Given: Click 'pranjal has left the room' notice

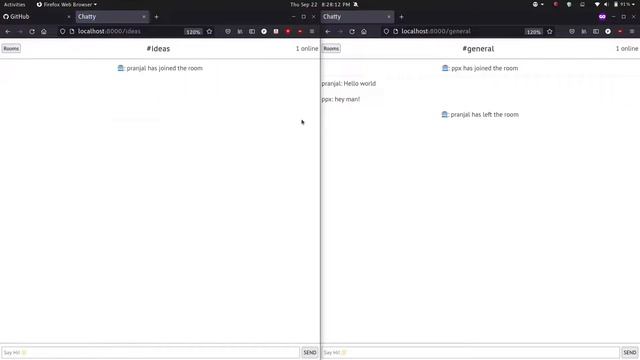Looking at the screenshot, I should click(480, 115).
